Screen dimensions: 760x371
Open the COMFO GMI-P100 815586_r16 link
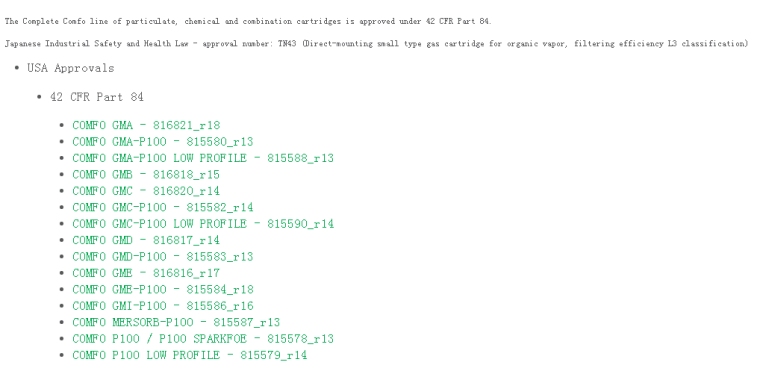pos(163,306)
